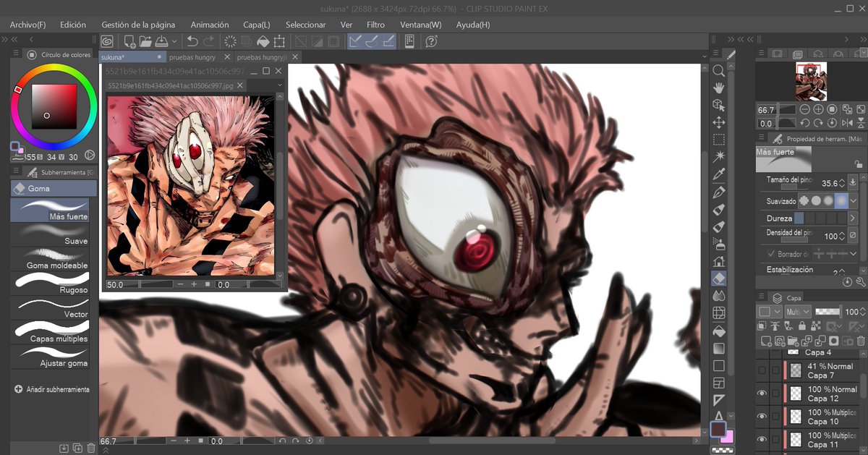
Task: Select the Eyedropper tool
Action: point(718,175)
